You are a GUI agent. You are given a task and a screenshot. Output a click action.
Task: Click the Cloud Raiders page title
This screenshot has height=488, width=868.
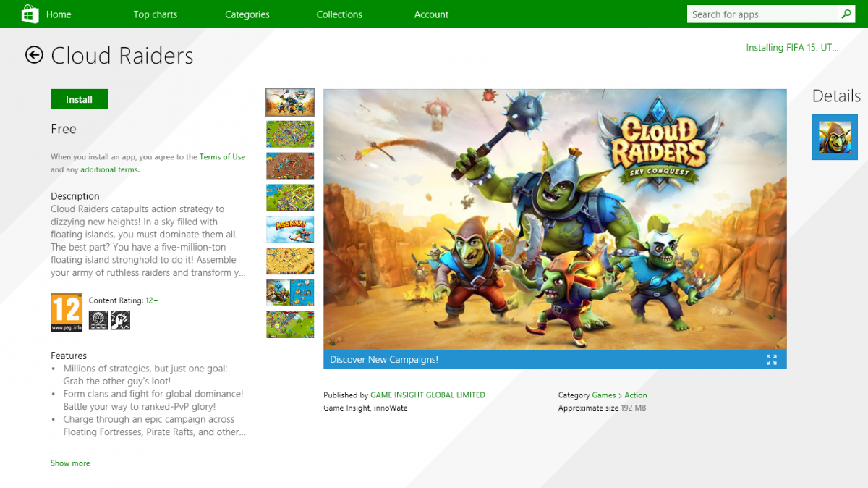[122, 56]
